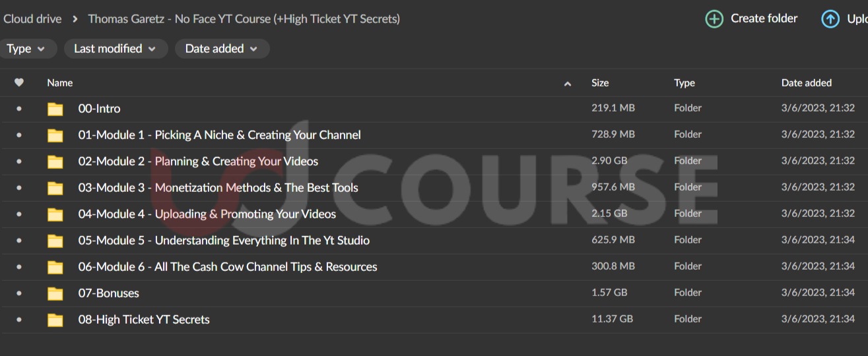This screenshot has height=356, width=868.
Task: Click the Create folder plus icon
Action: click(x=714, y=19)
